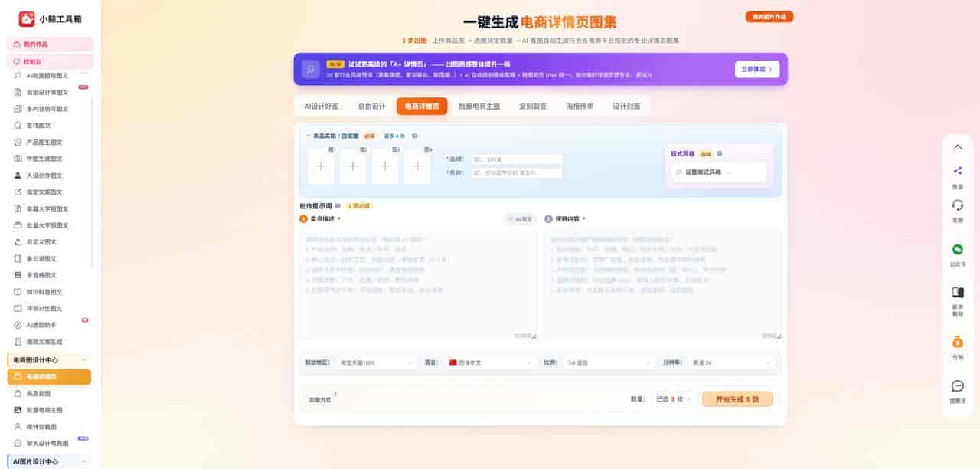
Task: Click the help icon next to 版式风格
Action: (x=720, y=153)
